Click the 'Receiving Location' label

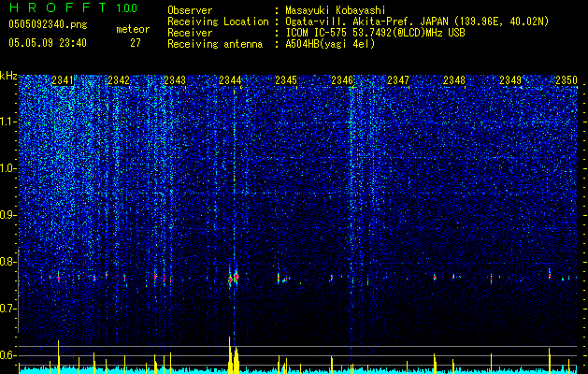(x=218, y=22)
